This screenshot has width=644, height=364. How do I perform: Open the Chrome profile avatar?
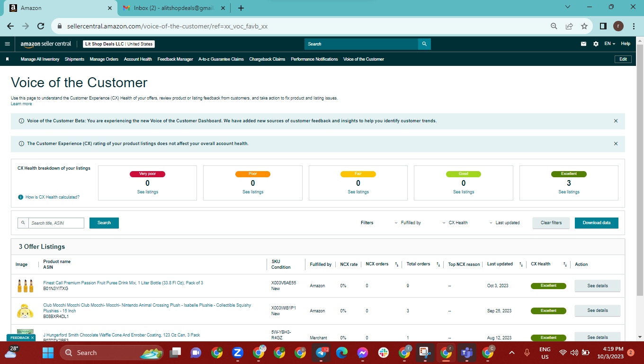pos(618,26)
